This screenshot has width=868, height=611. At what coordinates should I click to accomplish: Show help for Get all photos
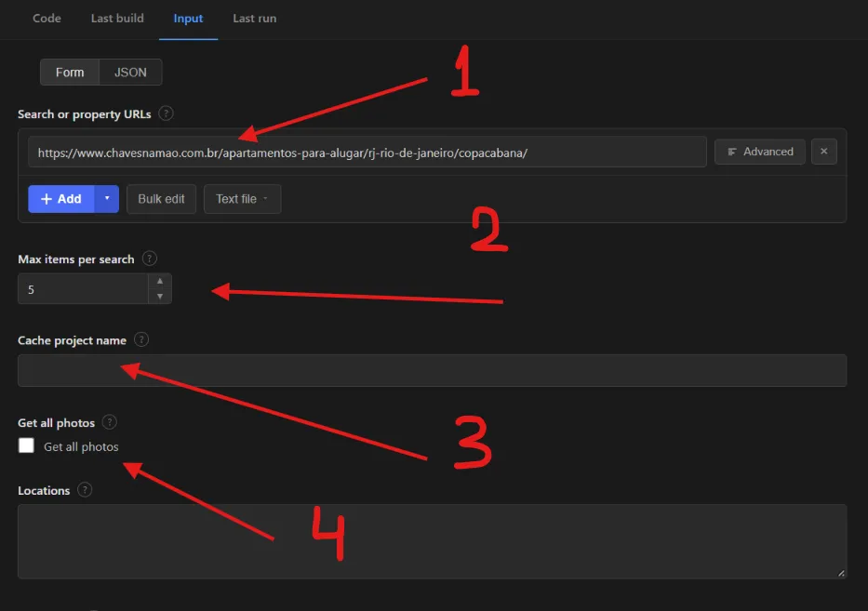[110, 422]
